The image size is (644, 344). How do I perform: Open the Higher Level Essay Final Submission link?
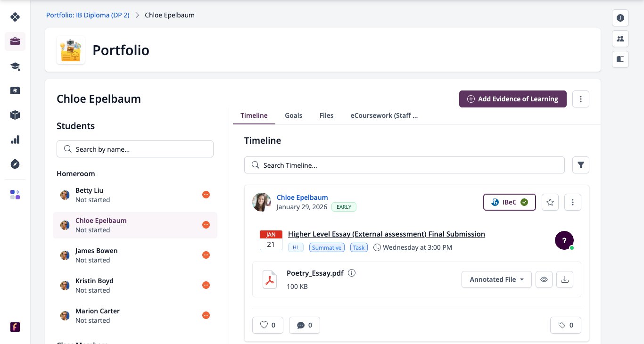387,234
